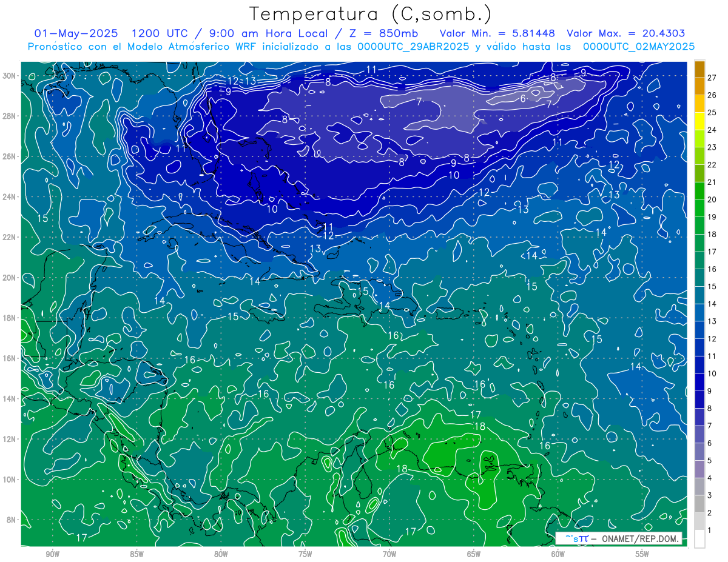Select the "8N" latitude label

click(x=12, y=520)
